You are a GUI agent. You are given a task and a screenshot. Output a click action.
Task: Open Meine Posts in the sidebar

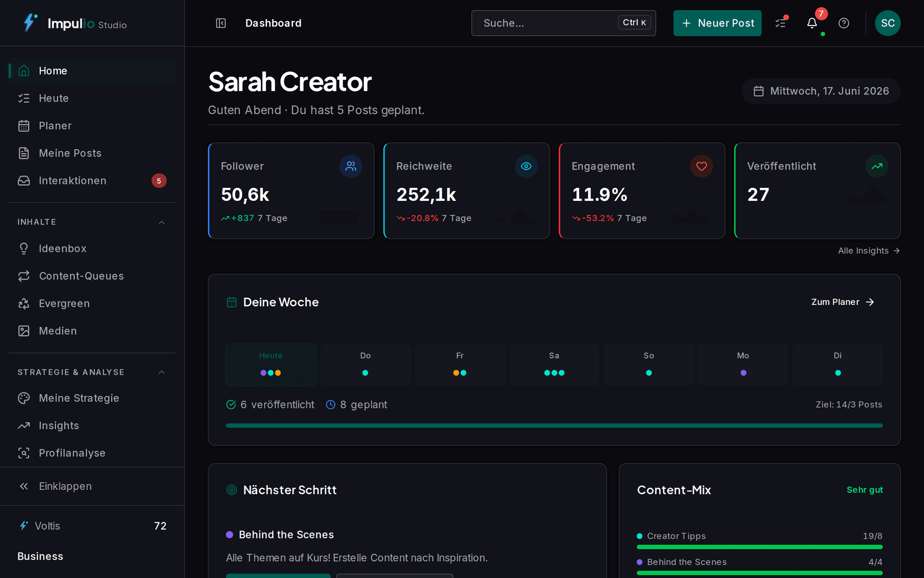click(x=92, y=153)
